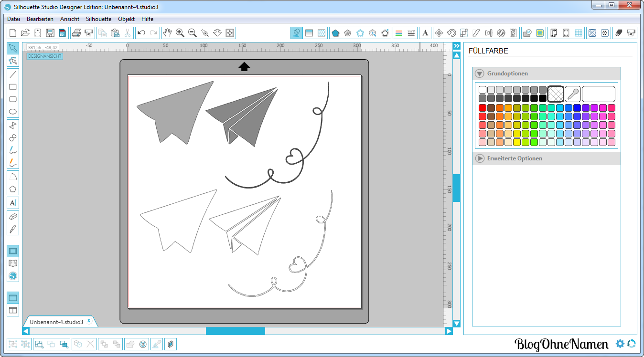The width and height of the screenshot is (644, 357).
Task: Click the horizontal scrollbar thumb
Action: (235, 331)
